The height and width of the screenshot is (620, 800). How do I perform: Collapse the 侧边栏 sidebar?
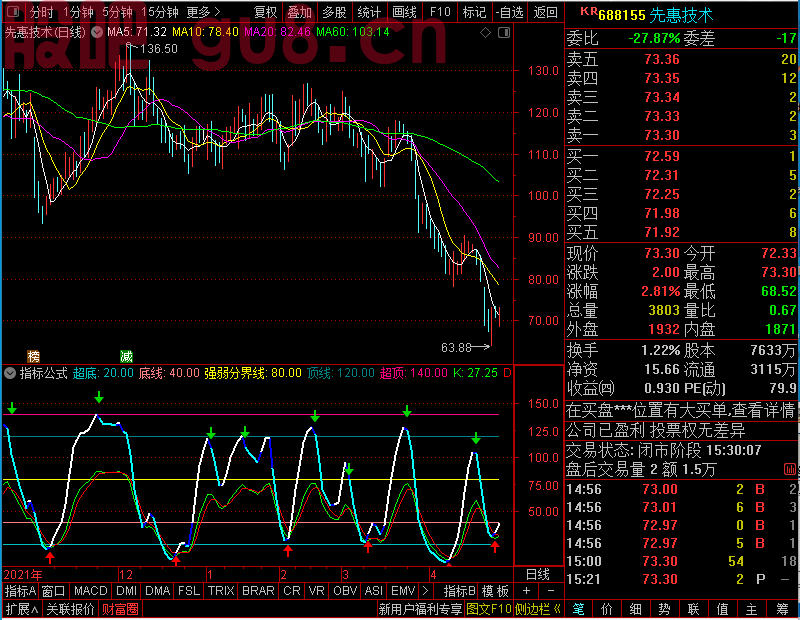point(538,609)
